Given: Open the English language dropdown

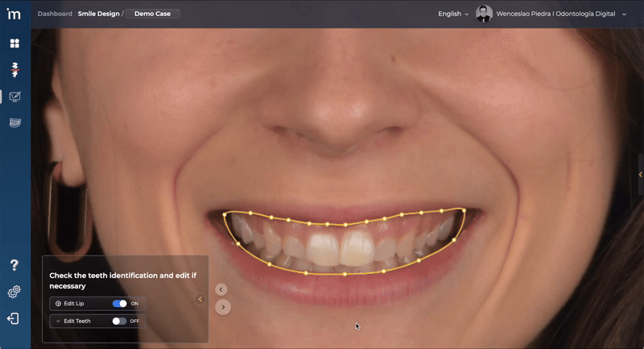Looking at the screenshot, I should 453,14.
